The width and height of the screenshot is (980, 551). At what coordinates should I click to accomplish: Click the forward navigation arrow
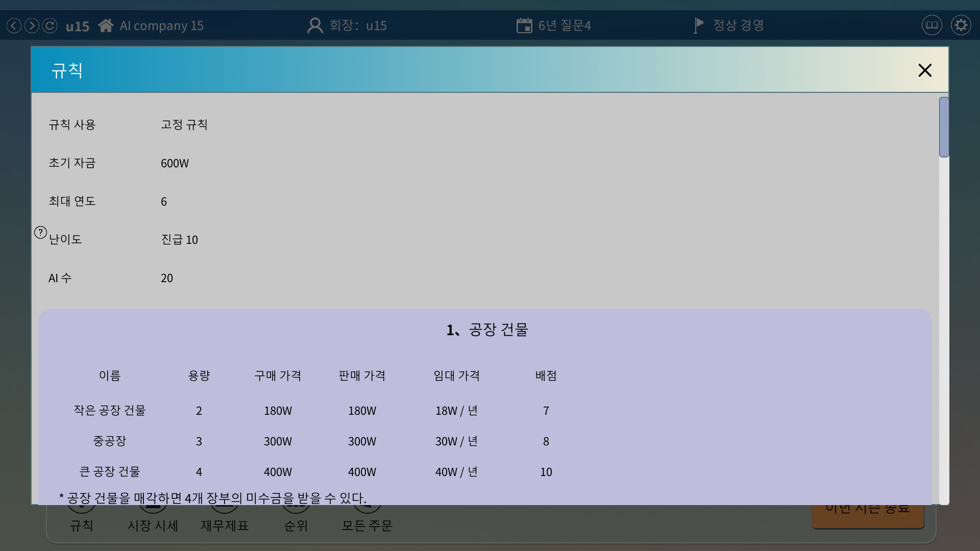point(32,26)
